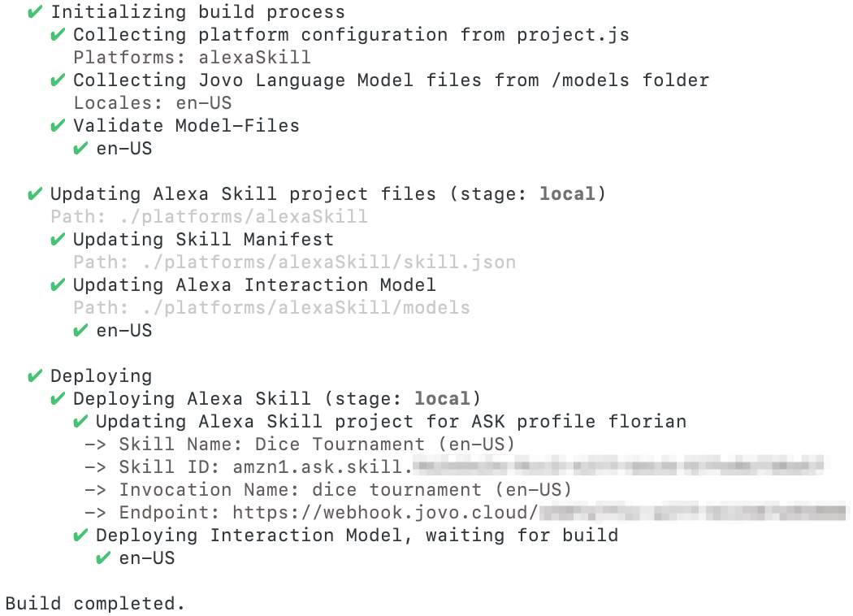Click the checkmark beside Initializing build process
Viewport: 853px width, 616px height.
tap(35, 12)
